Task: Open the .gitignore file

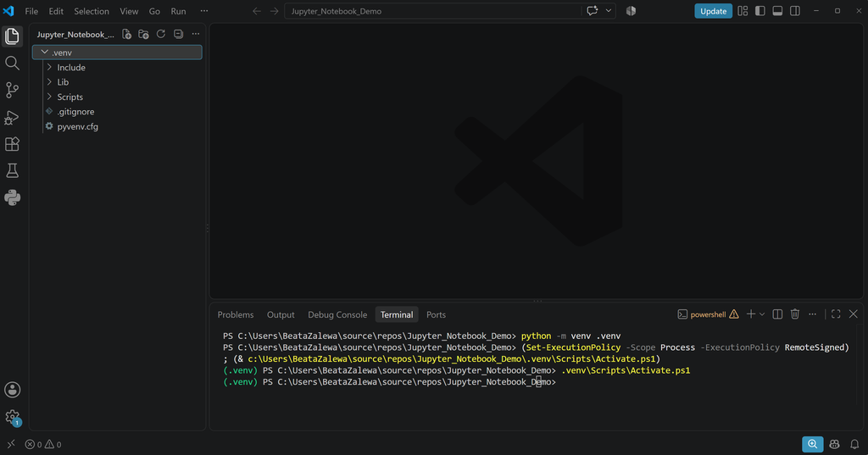Action: (117, 111)
